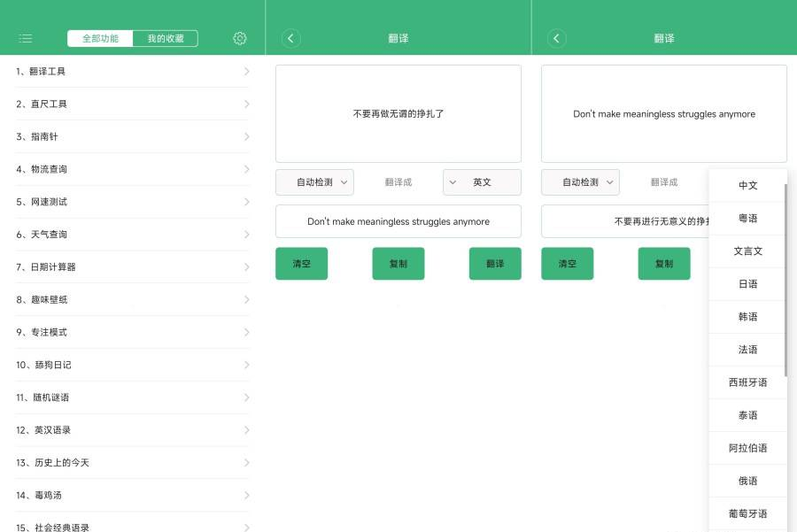The image size is (797, 532).
Task: Click chevron next to 专注模式
Action: [246, 332]
